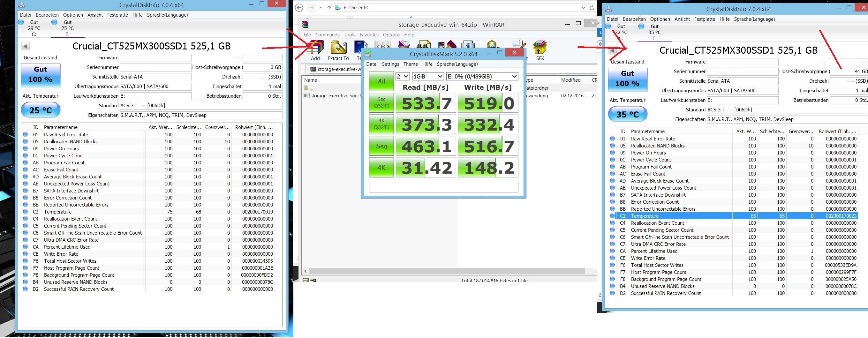Click the CrystalDiskMark title bar app icon
Viewport: 868px width, 338px height.
point(368,54)
